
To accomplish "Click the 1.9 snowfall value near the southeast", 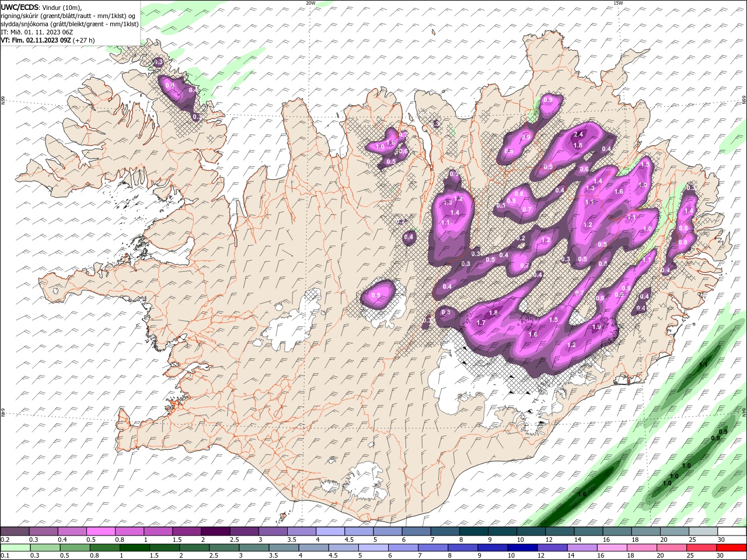I will [x=596, y=327].
